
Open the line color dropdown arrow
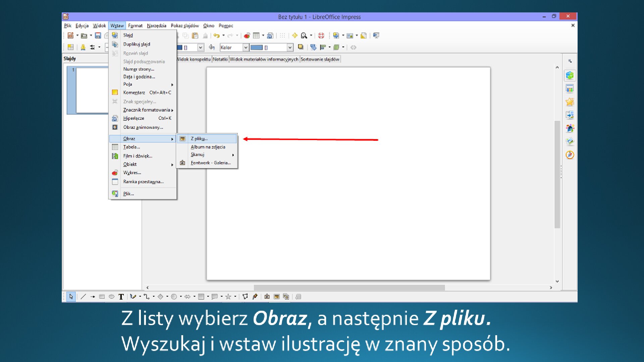tap(201, 47)
